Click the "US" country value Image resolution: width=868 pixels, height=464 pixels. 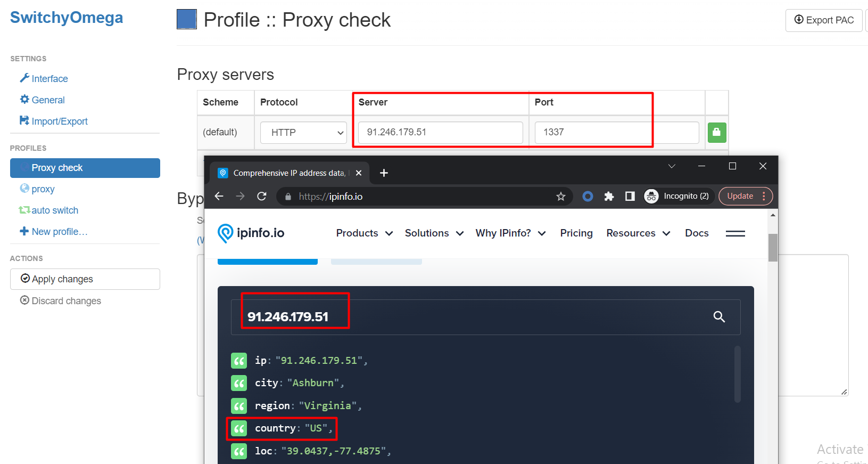click(316, 428)
